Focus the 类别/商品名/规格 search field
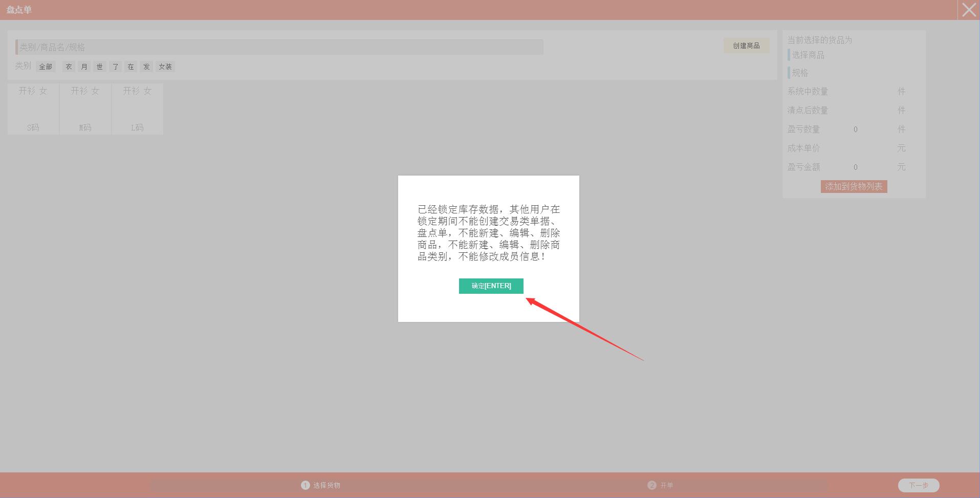This screenshot has width=980, height=498. [x=279, y=47]
